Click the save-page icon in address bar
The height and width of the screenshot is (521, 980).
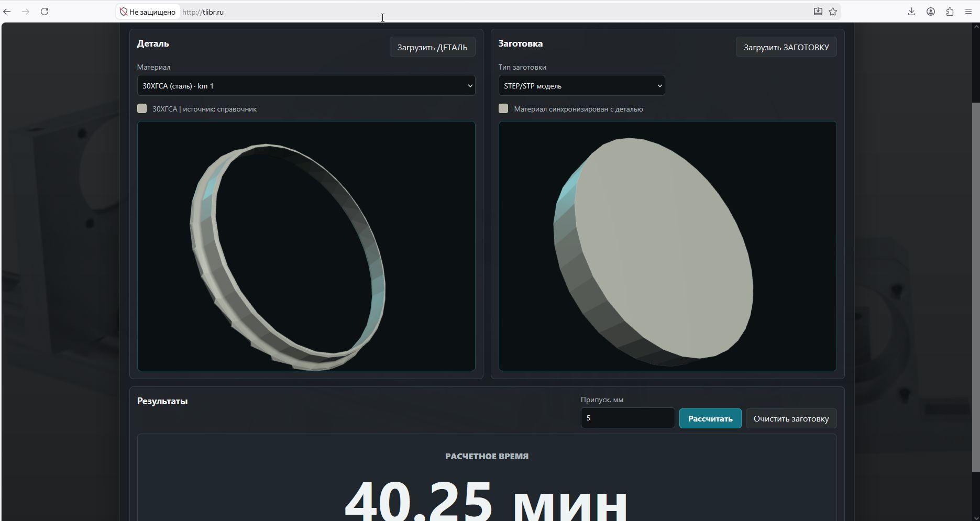[x=818, y=12]
